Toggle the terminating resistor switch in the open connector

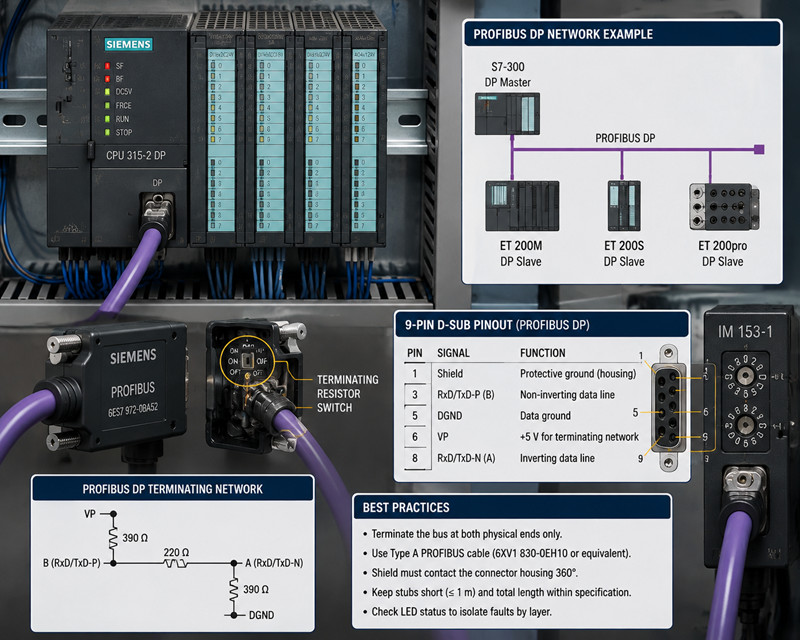(247, 361)
